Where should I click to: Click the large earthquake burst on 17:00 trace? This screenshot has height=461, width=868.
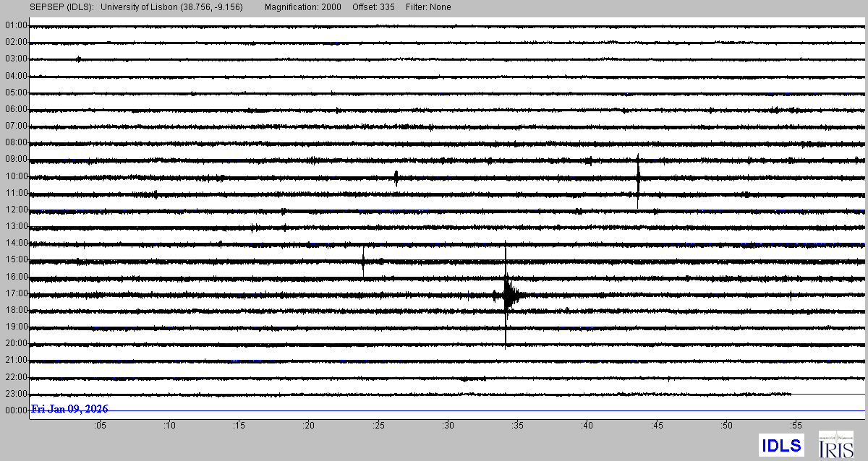coord(509,295)
